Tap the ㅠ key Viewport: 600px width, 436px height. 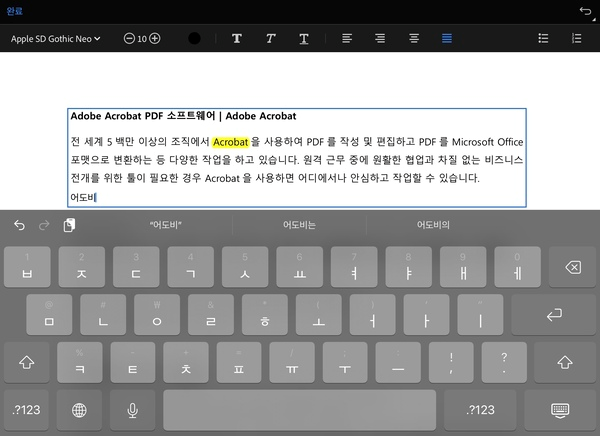[x=292, y=363]
